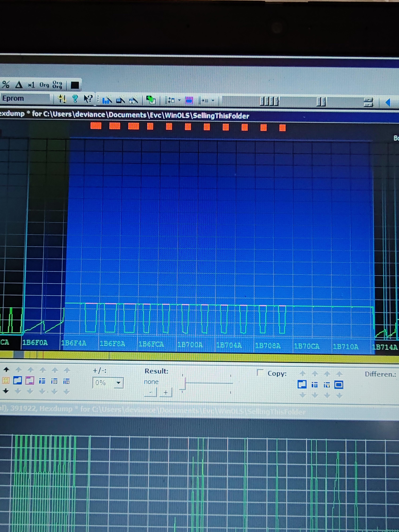The image size is (399, 532).
Task: Click the single Org toolbar icon
Action: pyautogui.click(x=44, y=85)
